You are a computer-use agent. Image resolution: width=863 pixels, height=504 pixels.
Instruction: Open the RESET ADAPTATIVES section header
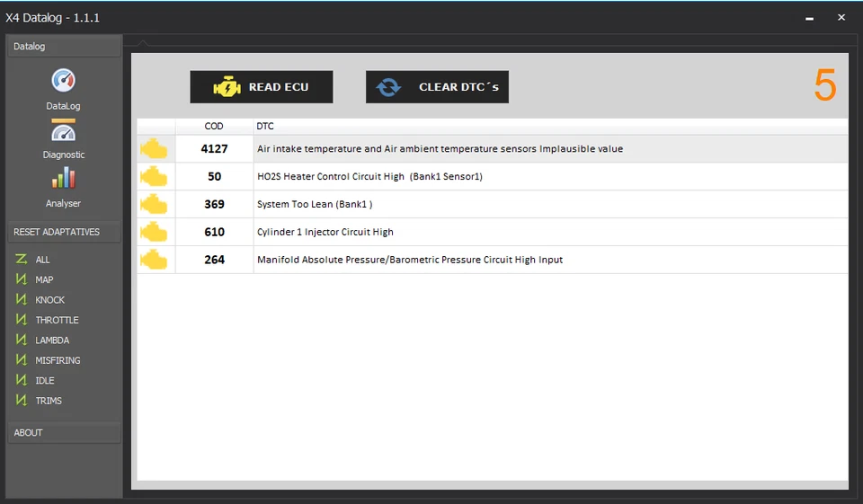click(64, 232)
